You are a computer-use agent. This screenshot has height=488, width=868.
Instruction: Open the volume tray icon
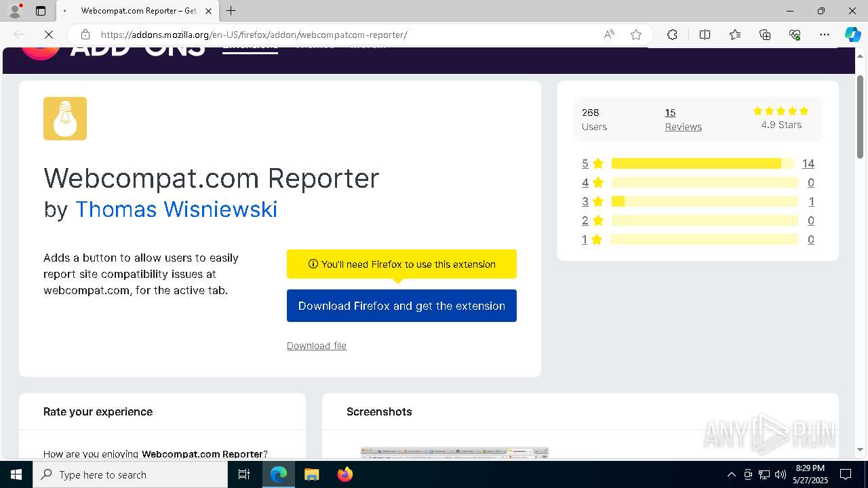[781, 474]
